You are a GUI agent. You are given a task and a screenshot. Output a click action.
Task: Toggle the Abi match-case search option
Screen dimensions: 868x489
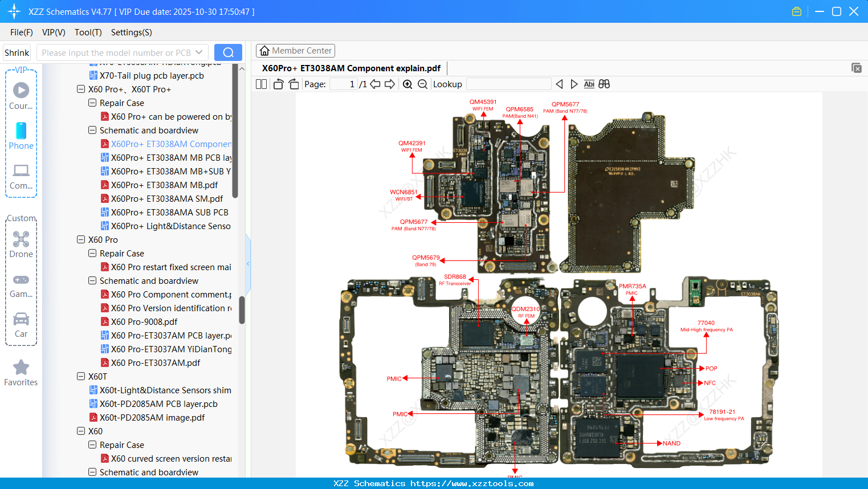pyautogui.click(x=589, y=84)
